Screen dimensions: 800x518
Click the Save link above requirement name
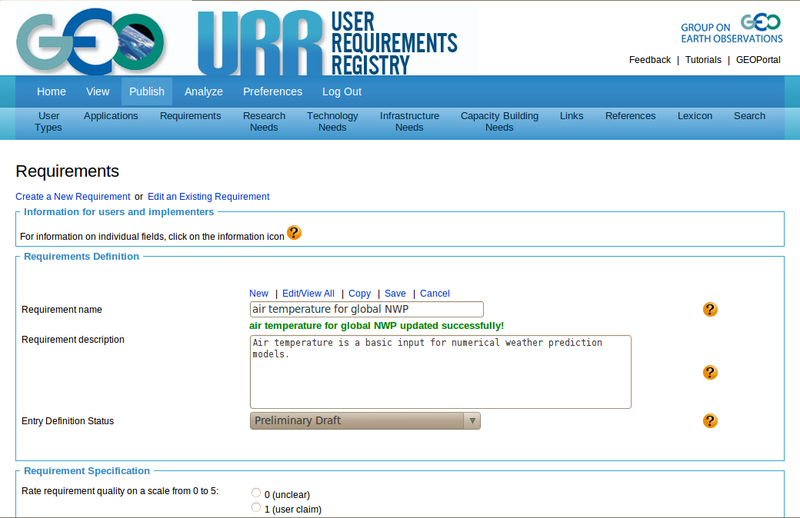click(x=395, y=293)
